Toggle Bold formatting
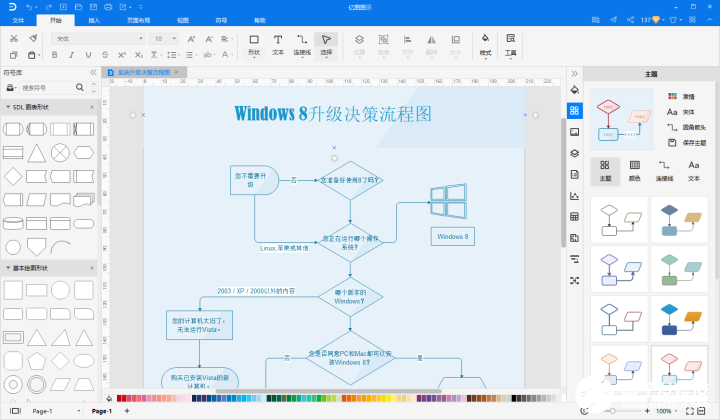This screenshot has width=720, height=420. (55, 55)
